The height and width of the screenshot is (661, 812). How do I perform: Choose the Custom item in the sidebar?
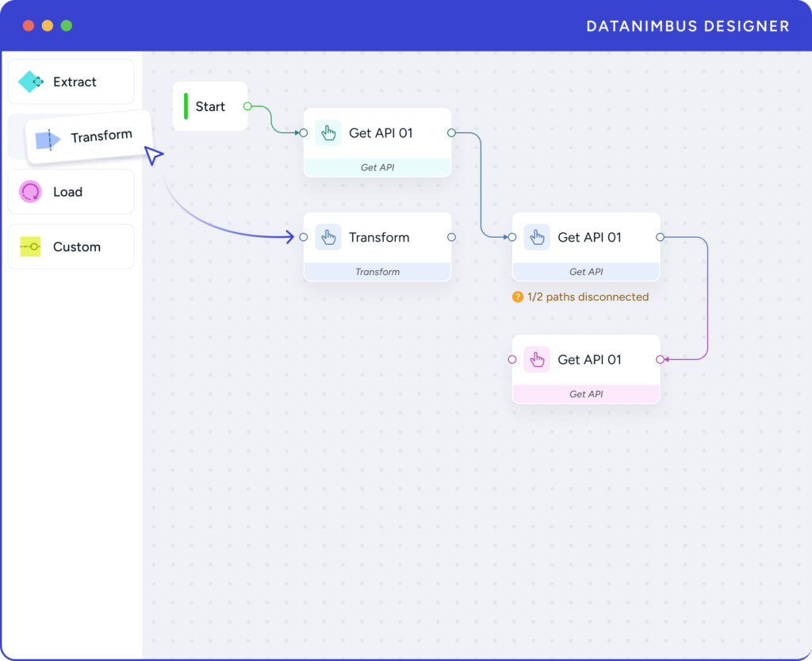(x=71, y=246)
